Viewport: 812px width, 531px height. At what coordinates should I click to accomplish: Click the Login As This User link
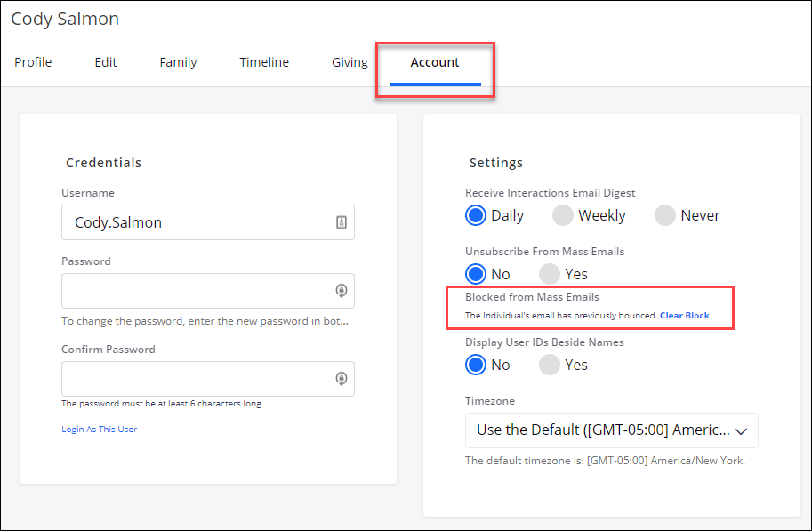99,430
